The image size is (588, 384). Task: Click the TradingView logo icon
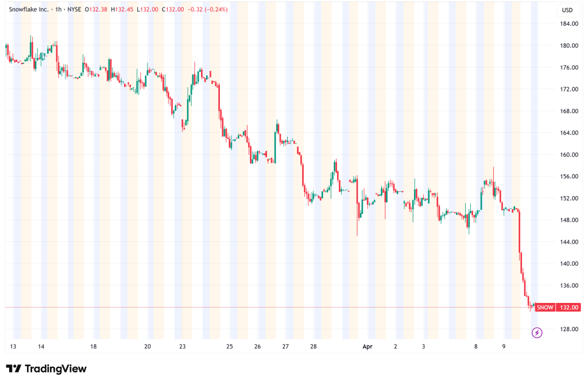(14, 368)
